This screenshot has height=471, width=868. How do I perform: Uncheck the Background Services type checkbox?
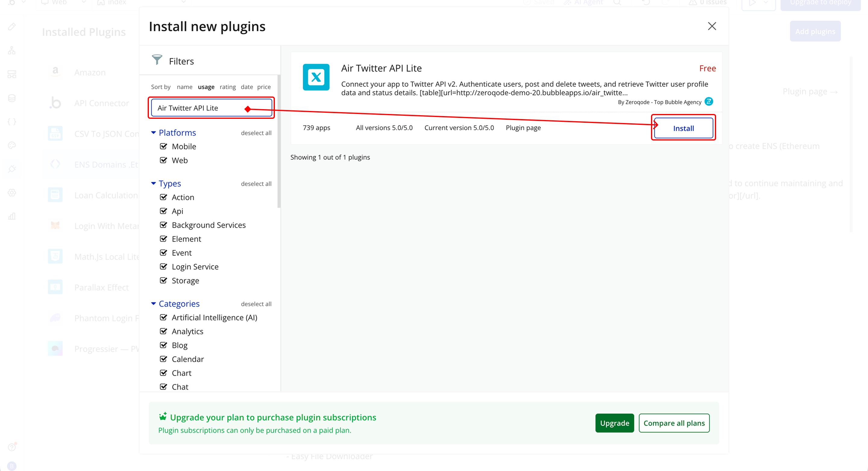coord(163,225)
